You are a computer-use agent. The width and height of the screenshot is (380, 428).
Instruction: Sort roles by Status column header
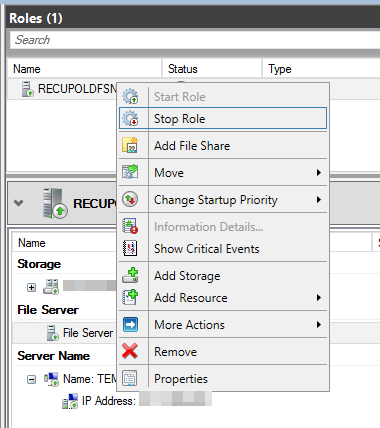pos(212,69)
